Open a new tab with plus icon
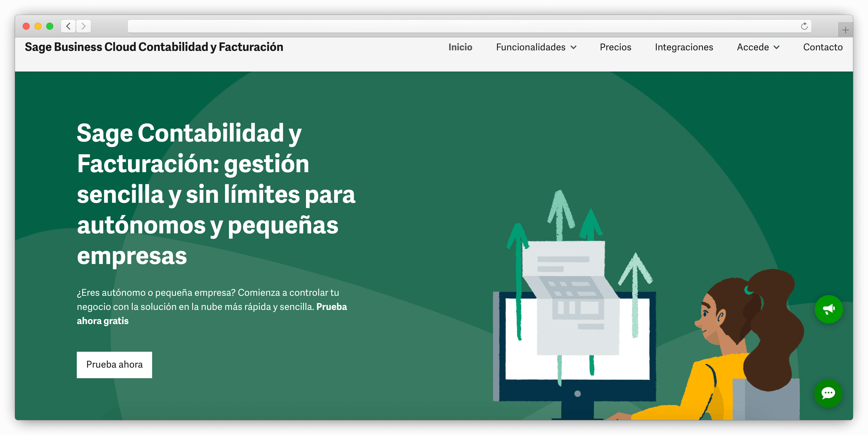The width and height of the screenshot is (868, 435). (x=845, y=30)
